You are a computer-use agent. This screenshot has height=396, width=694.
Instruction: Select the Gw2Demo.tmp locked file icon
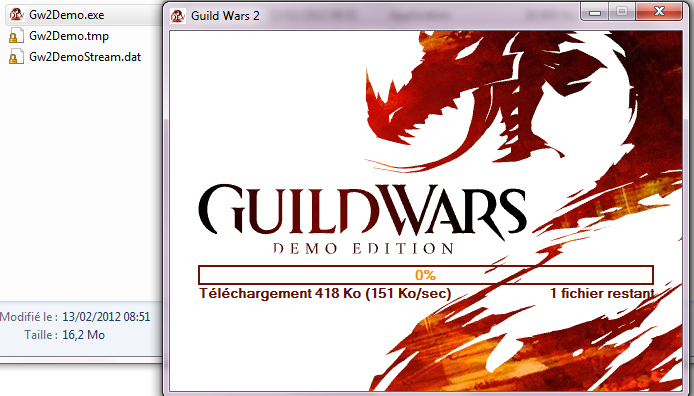click(16, 36)
